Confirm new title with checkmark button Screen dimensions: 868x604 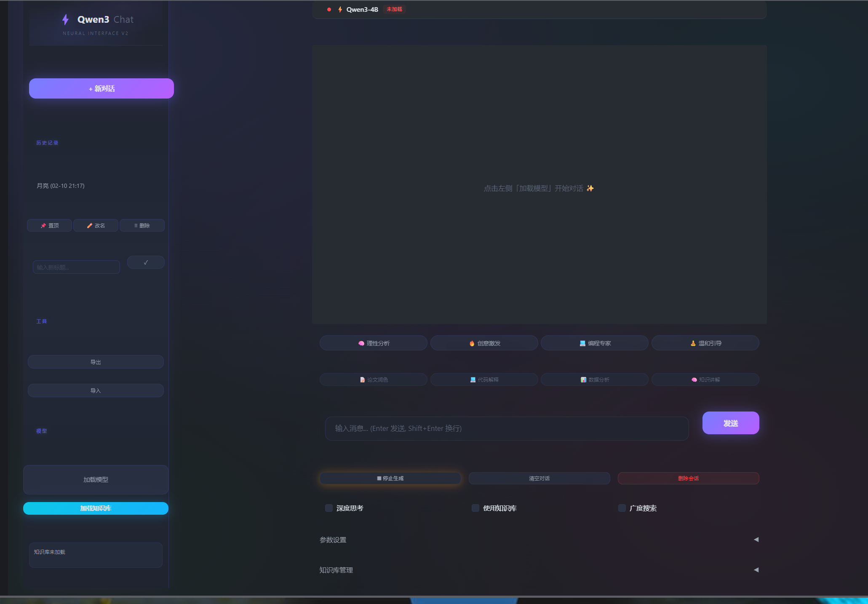[146, 262]
